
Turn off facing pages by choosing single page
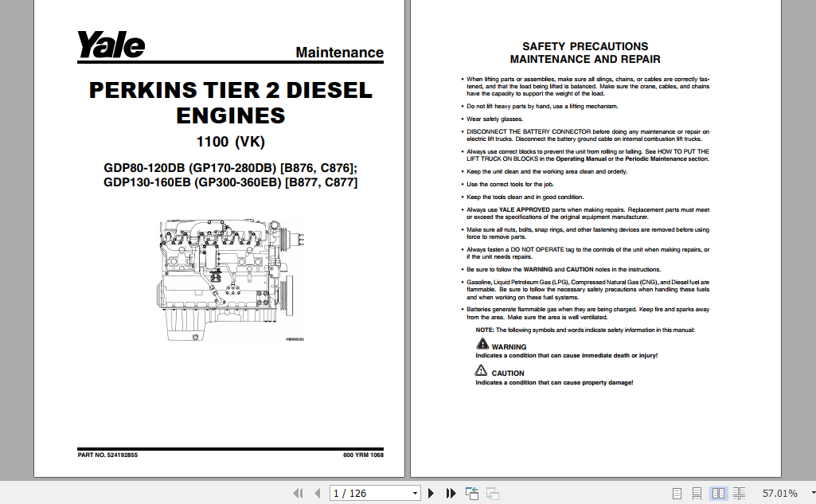[677, 492]
